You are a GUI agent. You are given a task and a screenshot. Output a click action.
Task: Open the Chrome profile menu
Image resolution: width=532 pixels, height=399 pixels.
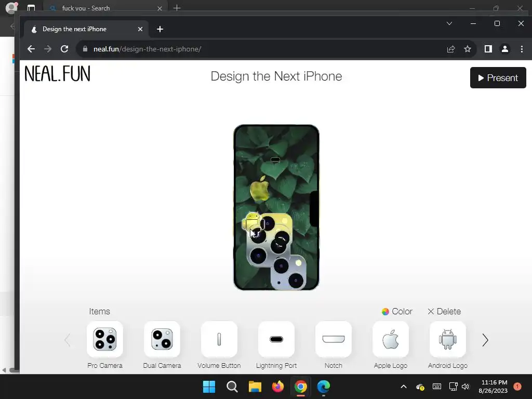point(505,49)
